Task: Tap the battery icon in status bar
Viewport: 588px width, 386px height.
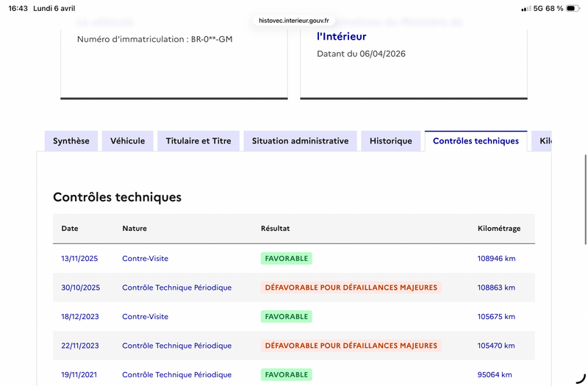Action: [573, 9]
